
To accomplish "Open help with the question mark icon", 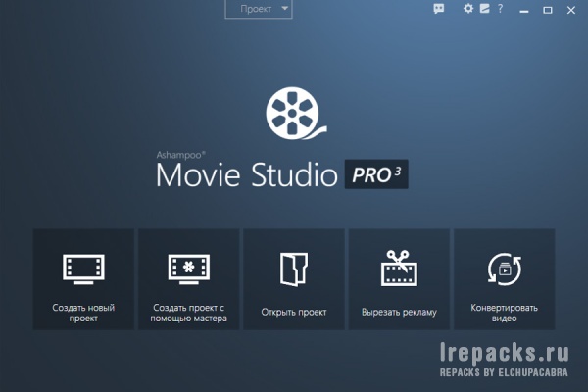I will pos(500,8).
